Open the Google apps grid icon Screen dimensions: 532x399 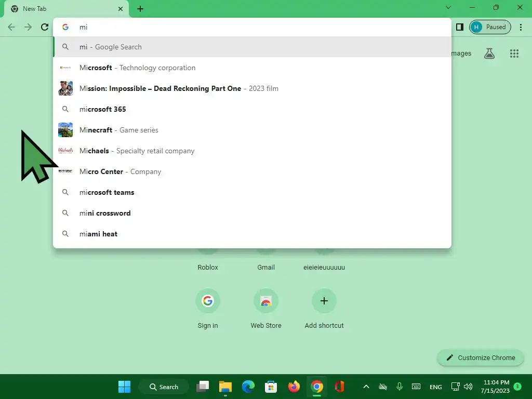pyautogui.click(x=514, y=54)
